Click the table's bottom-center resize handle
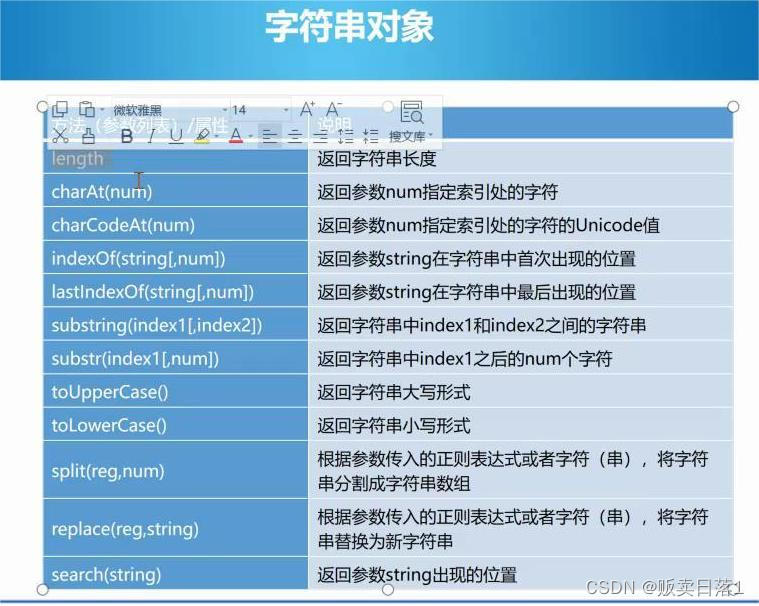The height and width of the screenshot is (606, 759). click(x=388, y=589)
